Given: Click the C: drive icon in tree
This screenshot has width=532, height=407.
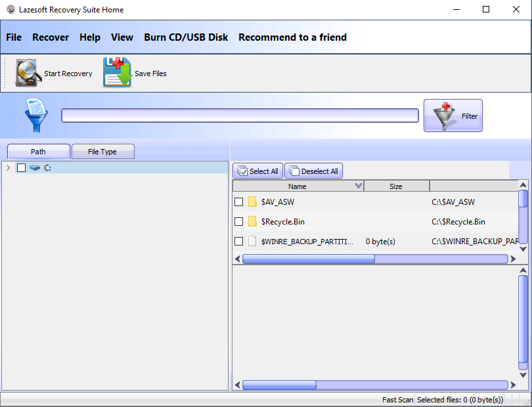Looking at the screenshot, I should [x=35, y=167].
